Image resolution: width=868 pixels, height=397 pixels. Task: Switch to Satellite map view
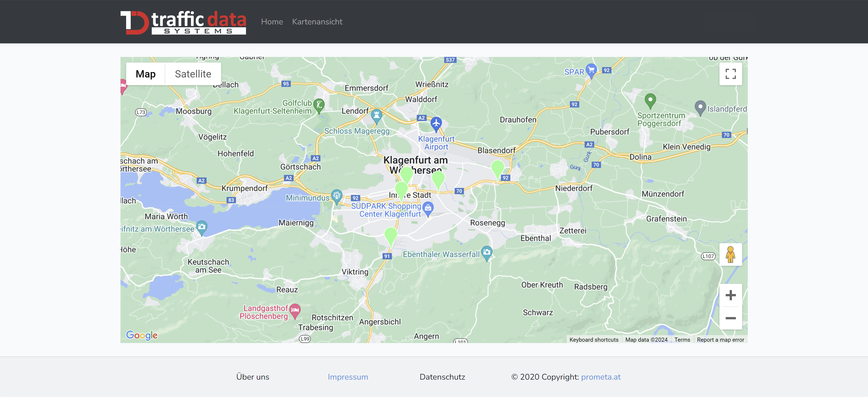point(193,74)
